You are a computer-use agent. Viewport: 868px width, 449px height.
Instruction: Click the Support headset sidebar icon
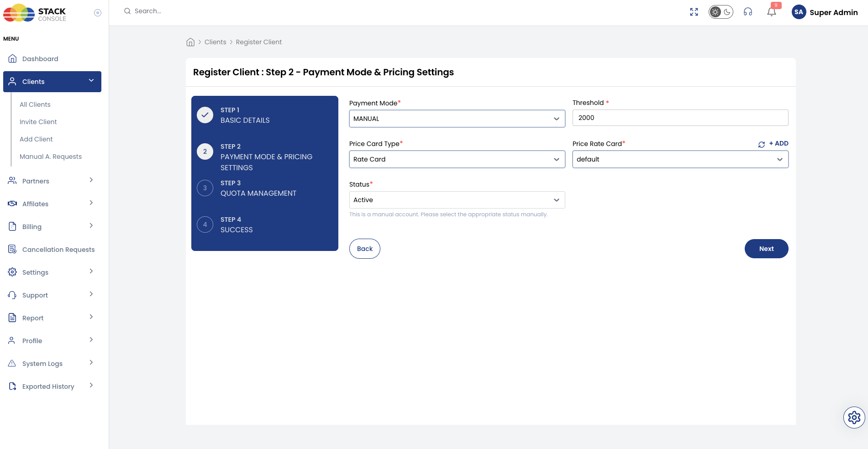[x=12, y=295]
